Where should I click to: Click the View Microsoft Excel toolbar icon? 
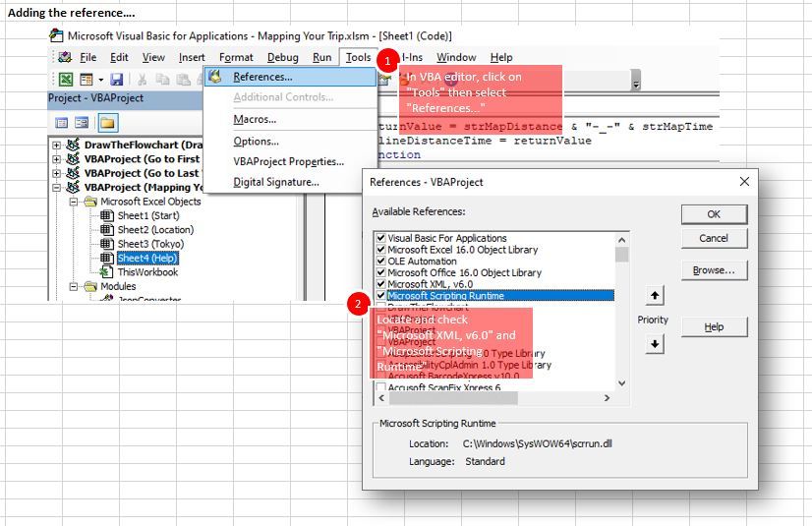click(x=66, y=80)
